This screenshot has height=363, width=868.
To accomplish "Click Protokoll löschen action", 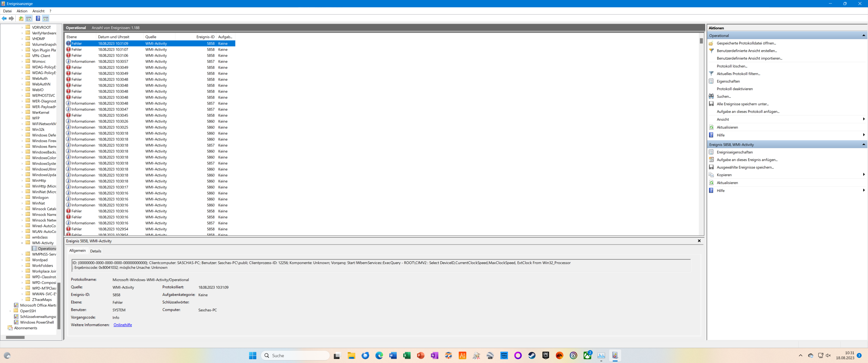I will 732,66.
